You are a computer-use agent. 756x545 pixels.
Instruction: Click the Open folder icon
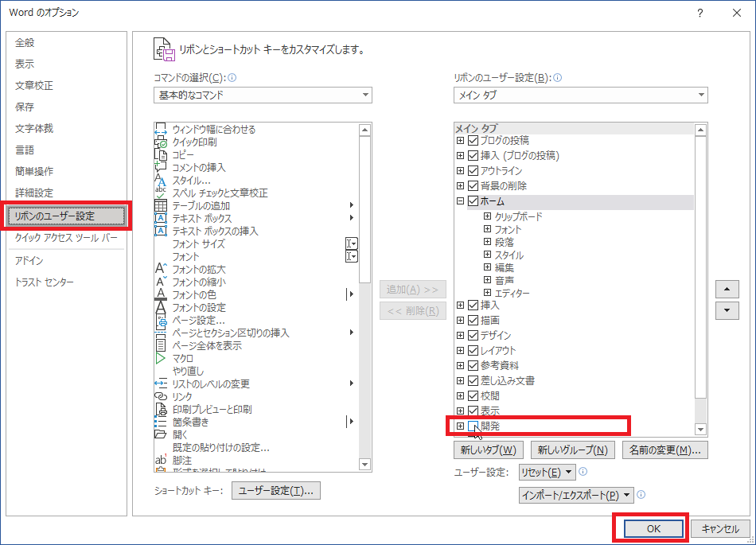point(161,434)
